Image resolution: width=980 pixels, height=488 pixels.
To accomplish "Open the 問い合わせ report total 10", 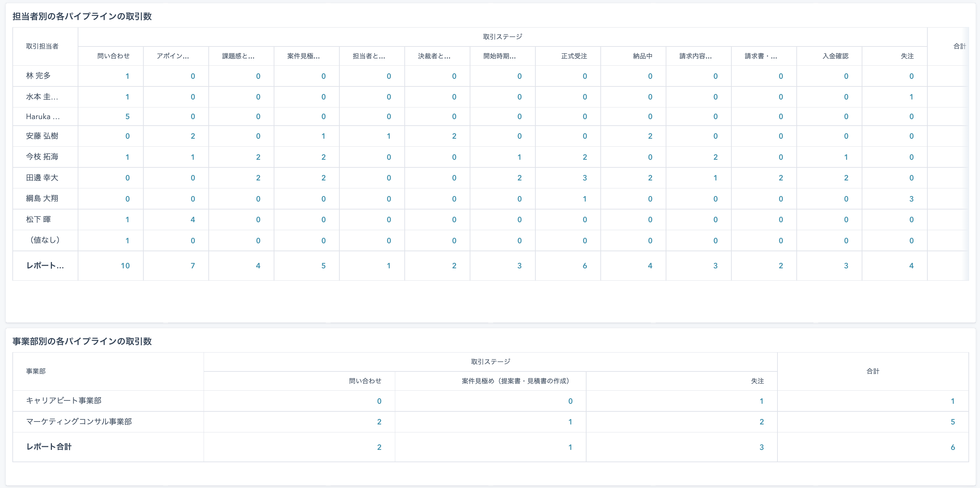I will point(125,266).
